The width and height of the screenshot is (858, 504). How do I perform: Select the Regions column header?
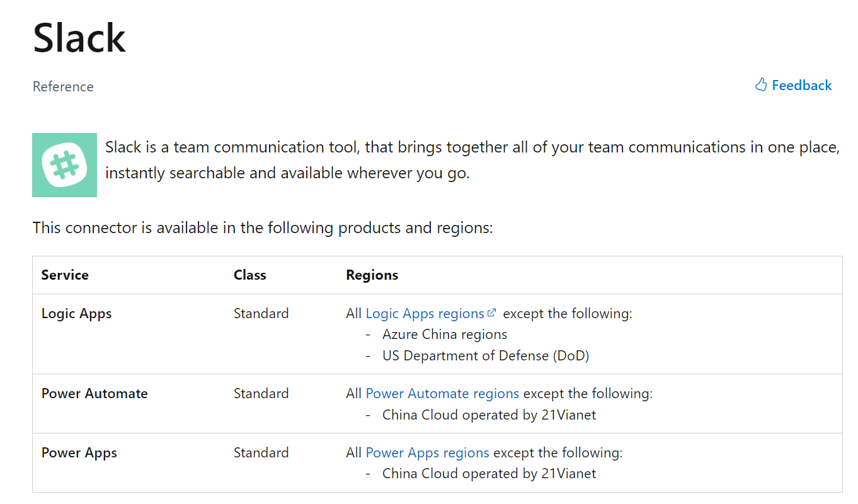[x=372, y=275]
